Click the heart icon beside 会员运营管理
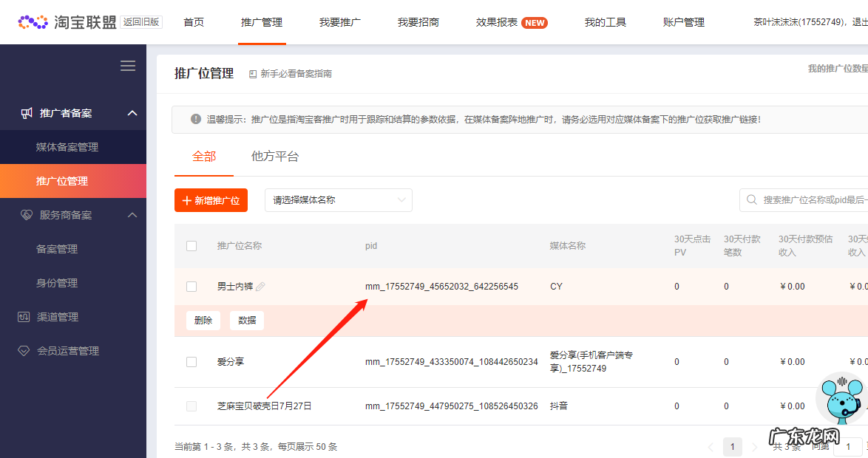Viewport: 868px width, 458px height. coord(24,350)
